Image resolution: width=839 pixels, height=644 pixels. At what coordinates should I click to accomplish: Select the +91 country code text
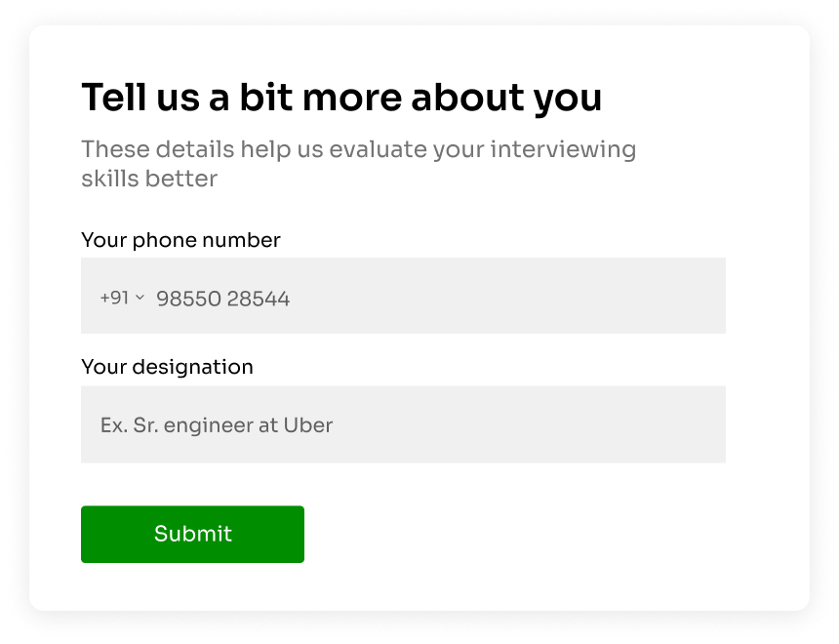point(114,298)
